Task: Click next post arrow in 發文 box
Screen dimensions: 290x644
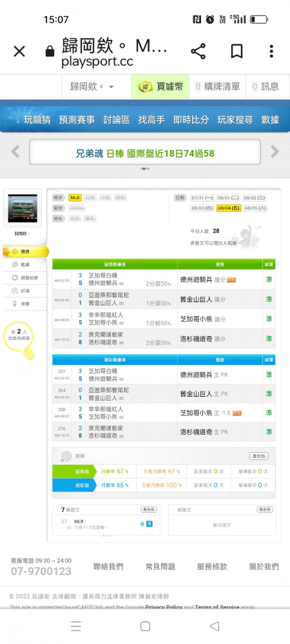Action: click(156, 524)
